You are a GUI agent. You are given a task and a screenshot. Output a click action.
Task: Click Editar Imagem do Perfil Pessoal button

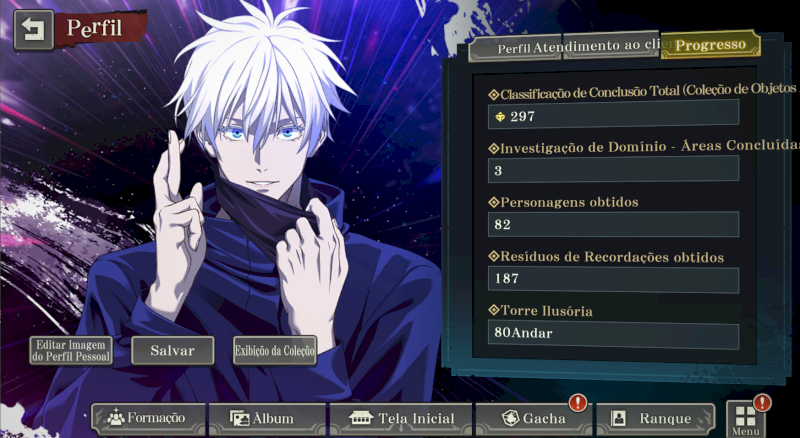pyautogui.click(x=71, y=351)
